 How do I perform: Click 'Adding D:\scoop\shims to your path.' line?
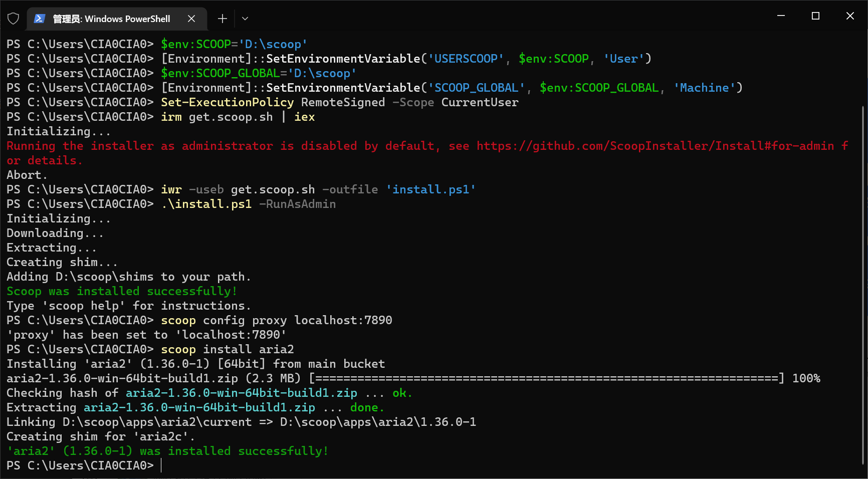click(x=129, y=277)
